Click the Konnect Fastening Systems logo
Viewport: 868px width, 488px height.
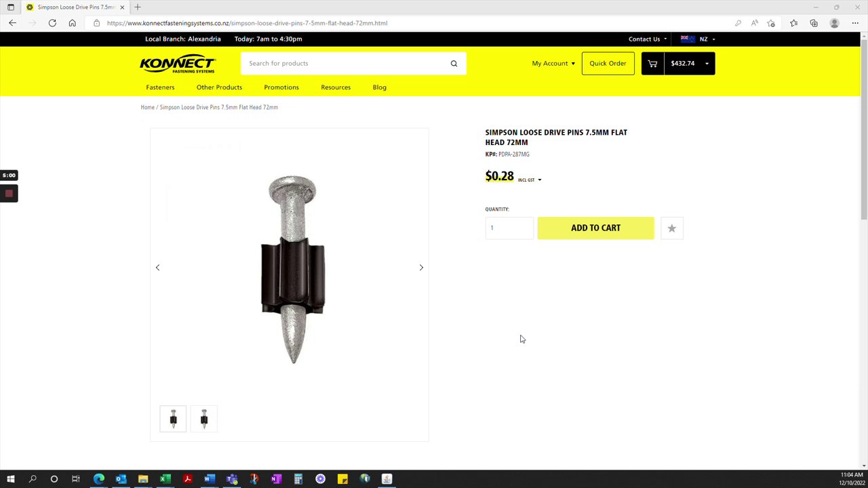178,64
